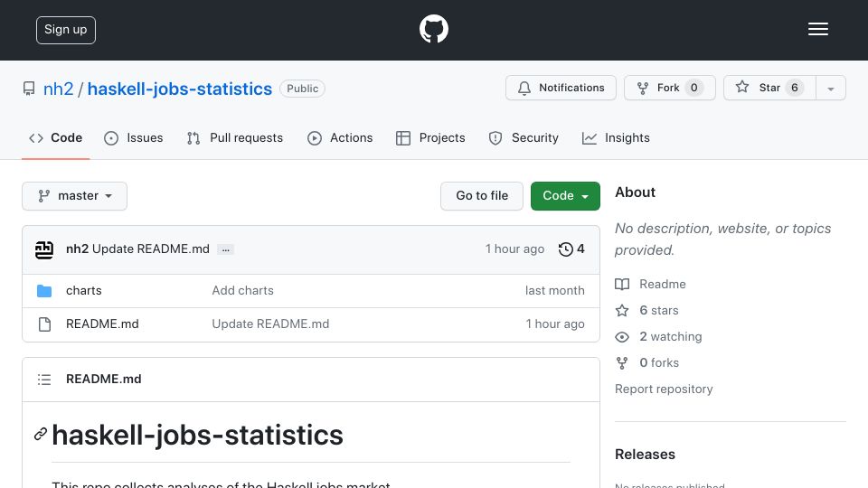The height and width of the screenshot is (488, 868).
Task: Open the Add charts commit message
Action: pos(242,290)
